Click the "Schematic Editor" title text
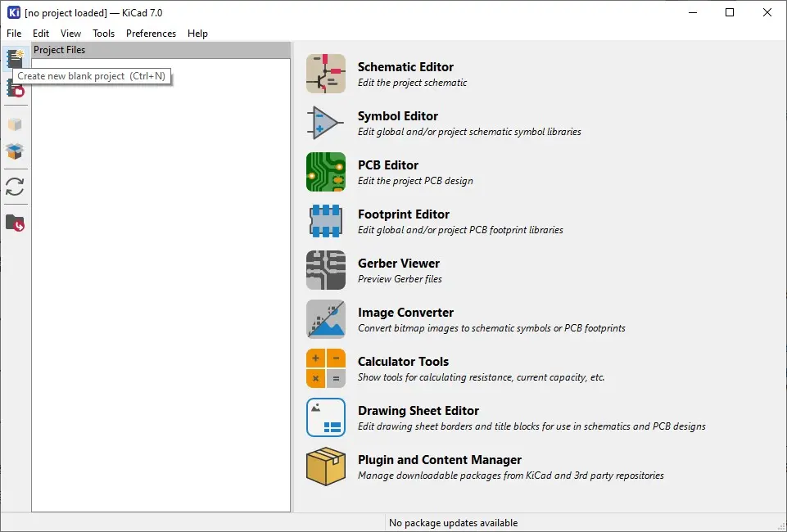This screenshot has height=532, width=787. (x=405, y=67)
